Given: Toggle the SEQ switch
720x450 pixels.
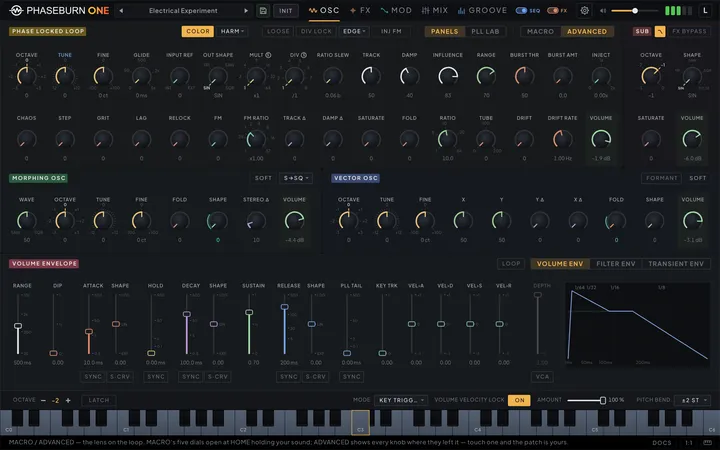Looking at the screenshot, I should 521,11.
